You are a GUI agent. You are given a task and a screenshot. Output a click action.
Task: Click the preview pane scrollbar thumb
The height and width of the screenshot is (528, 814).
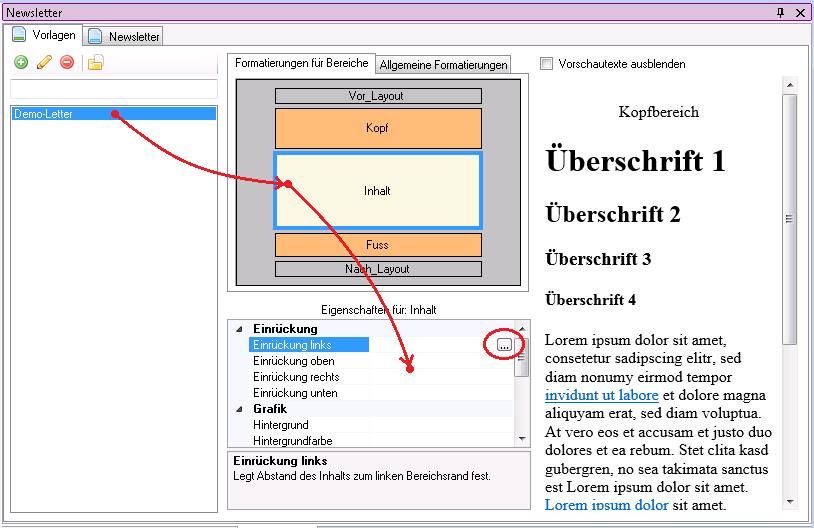coord(790,219)
